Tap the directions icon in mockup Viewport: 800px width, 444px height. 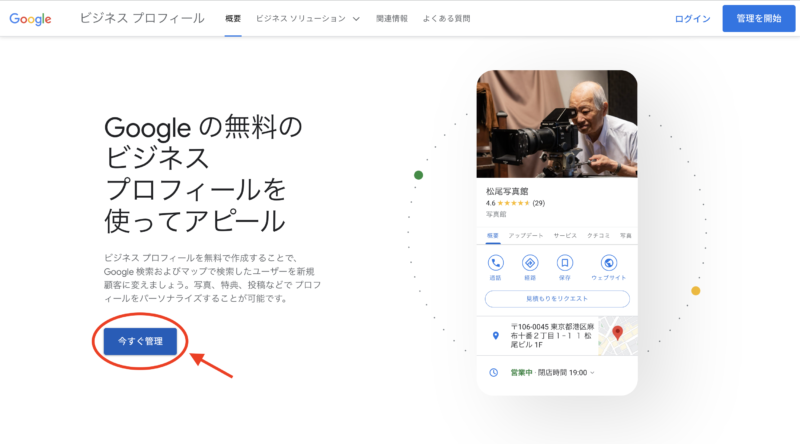tap(530, 263)
